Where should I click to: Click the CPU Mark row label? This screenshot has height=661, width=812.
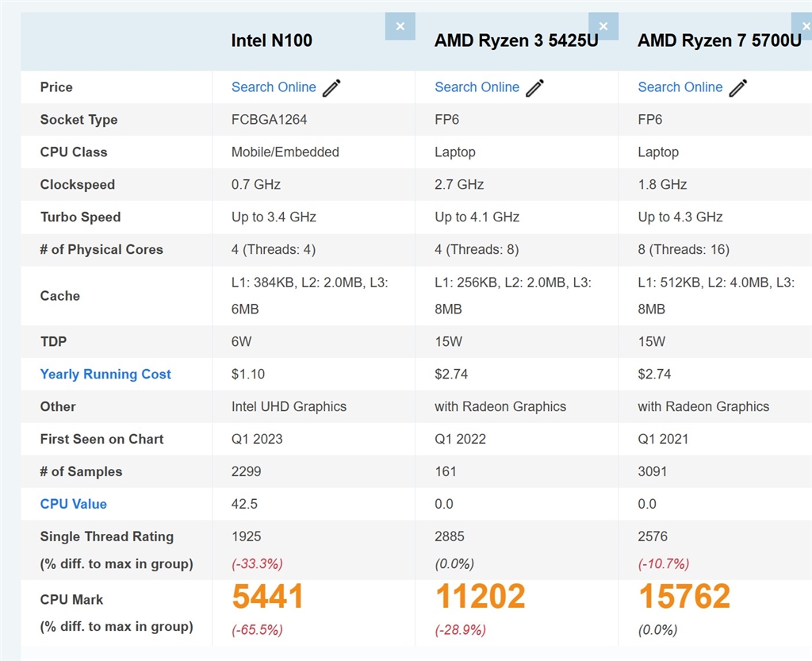click(71, 599)
